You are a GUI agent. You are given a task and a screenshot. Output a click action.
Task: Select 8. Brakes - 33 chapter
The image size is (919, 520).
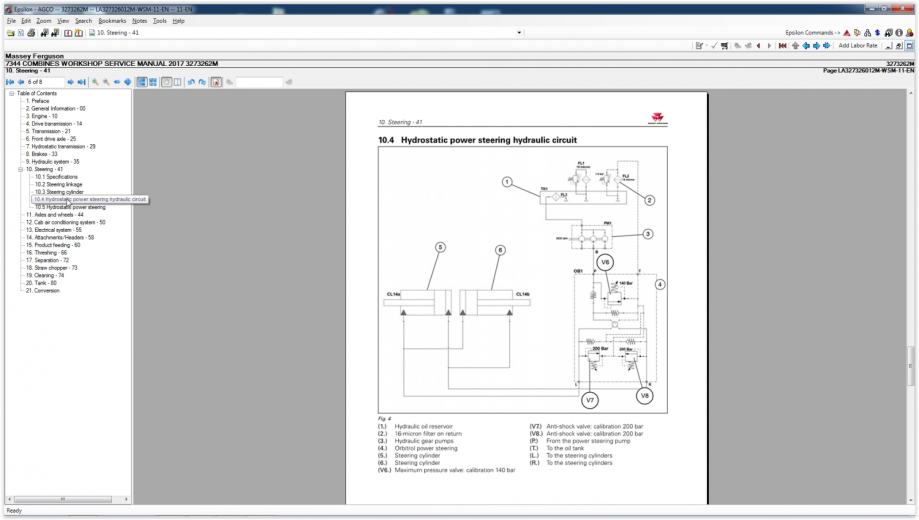coord(41,154)
